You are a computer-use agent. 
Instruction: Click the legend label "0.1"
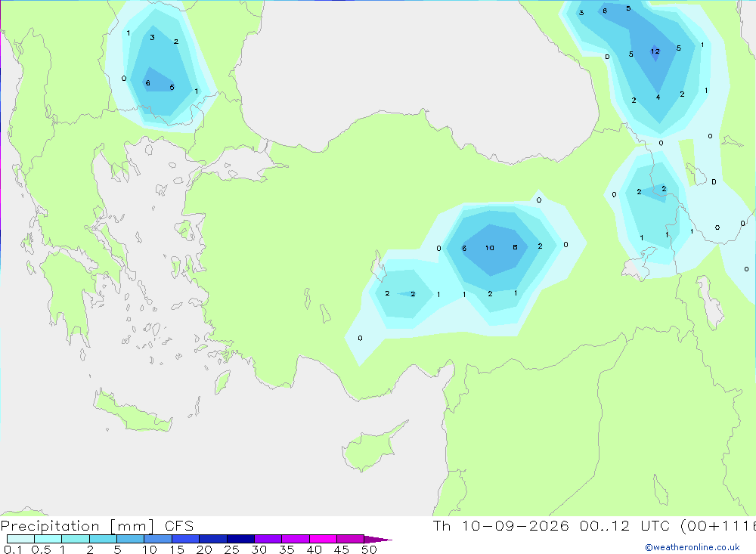[x=13, y=549]
